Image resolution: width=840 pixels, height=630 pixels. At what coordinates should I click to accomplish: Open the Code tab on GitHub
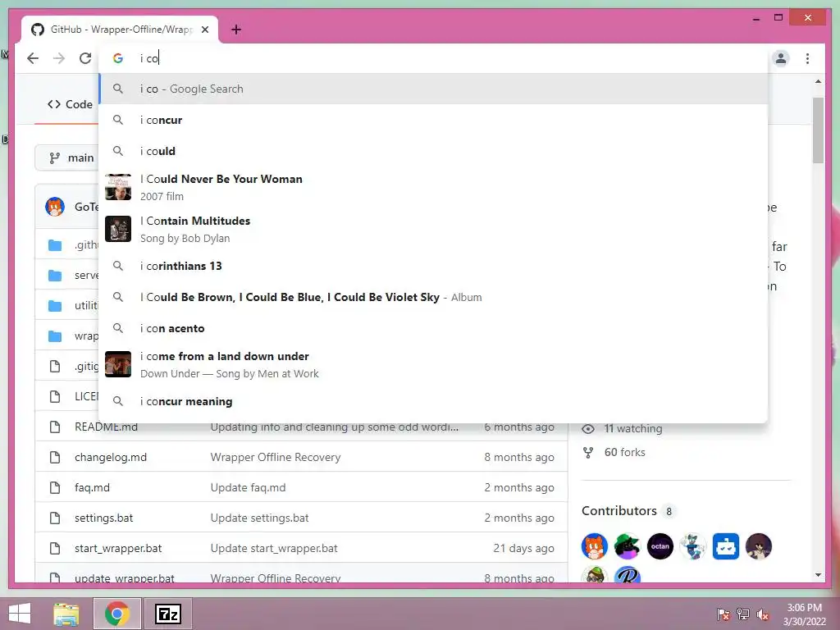pyautogui.click(x=70, y=104)
